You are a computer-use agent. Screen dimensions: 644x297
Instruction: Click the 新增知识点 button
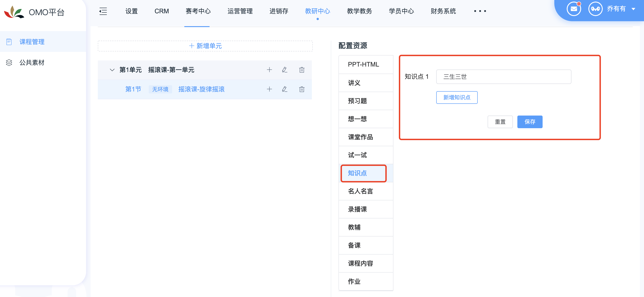pyautogui.click(x=457, y=97)
